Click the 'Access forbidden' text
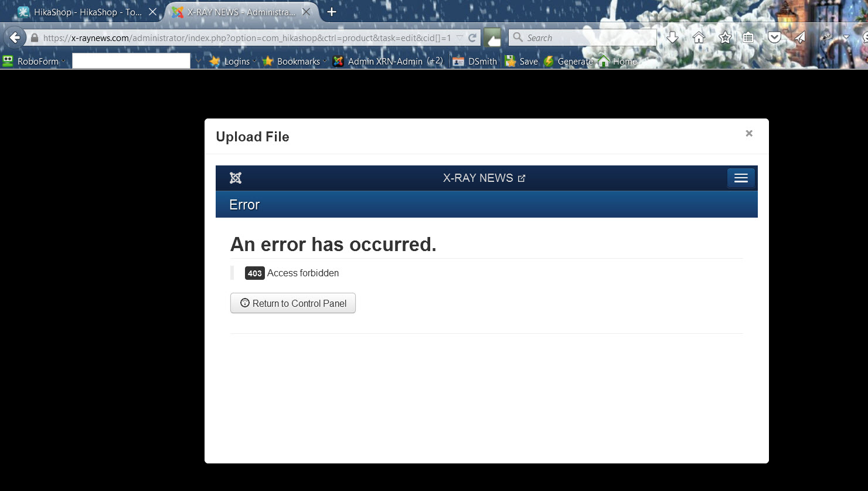868x491 pixels. pyautogui.click(x=303, y=273)
